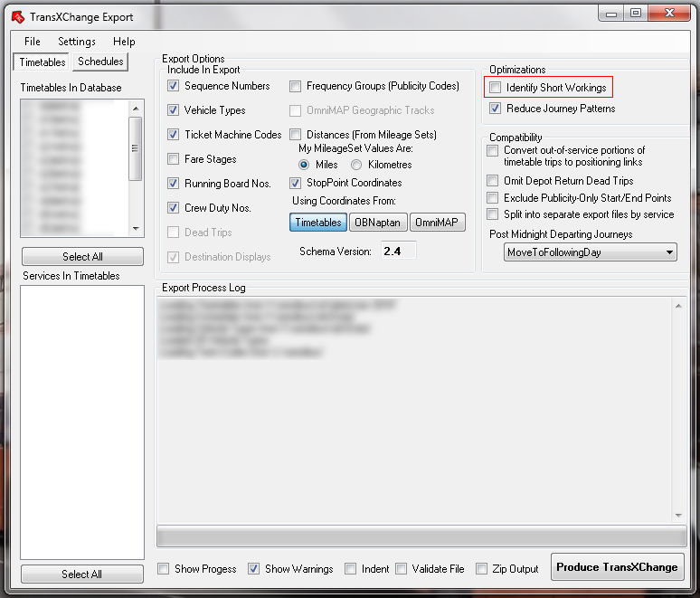Toggle Running Board Nos. checkbox
Screen dimensions: 700x598
click(174, 183)
